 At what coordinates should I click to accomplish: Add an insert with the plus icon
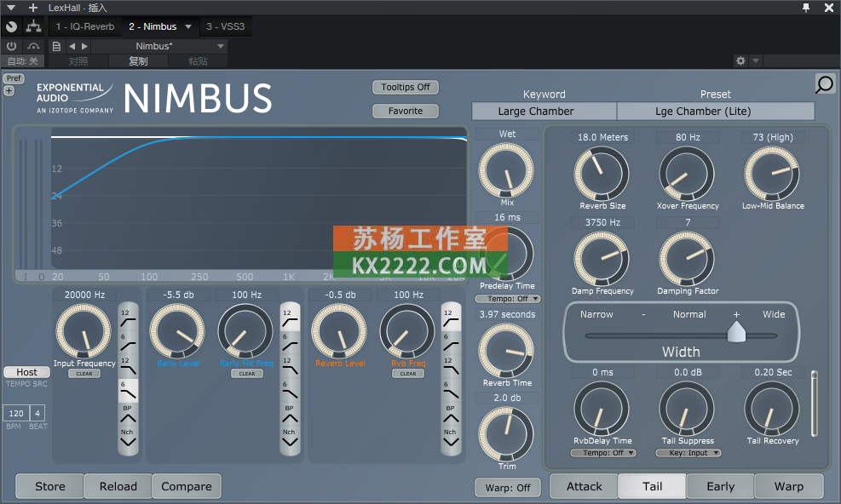pos(33,8)
